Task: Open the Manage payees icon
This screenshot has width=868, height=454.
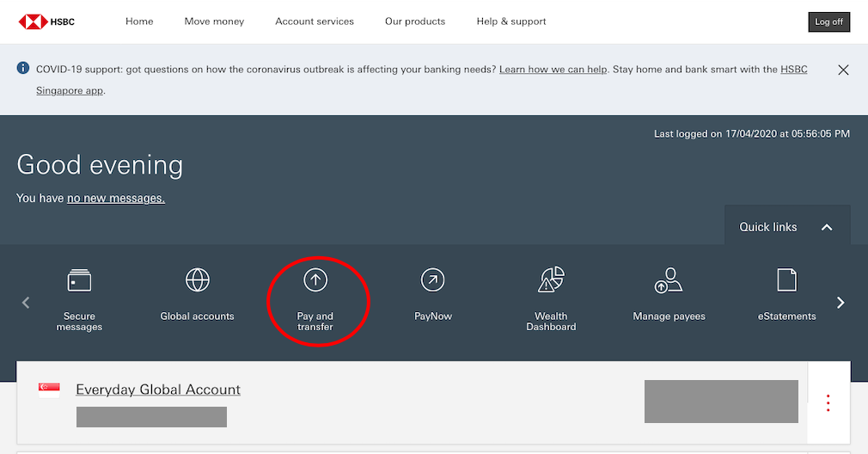Action: [669, 280]
